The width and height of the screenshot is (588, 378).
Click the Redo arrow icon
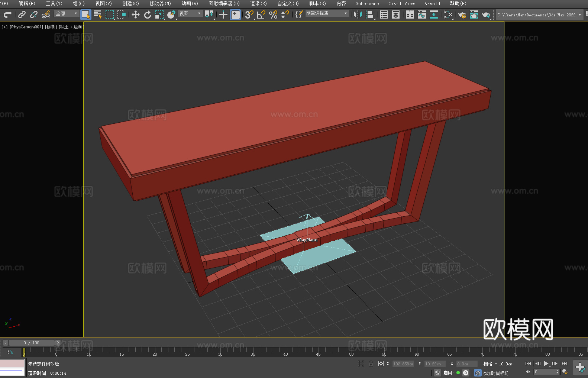[x=7, y=14]
